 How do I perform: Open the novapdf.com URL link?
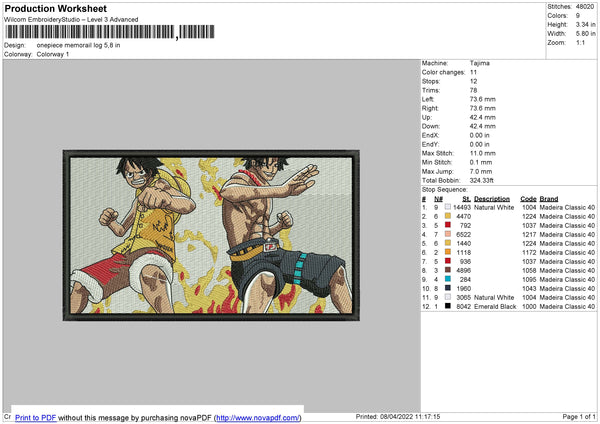click(x=258, y=417)
